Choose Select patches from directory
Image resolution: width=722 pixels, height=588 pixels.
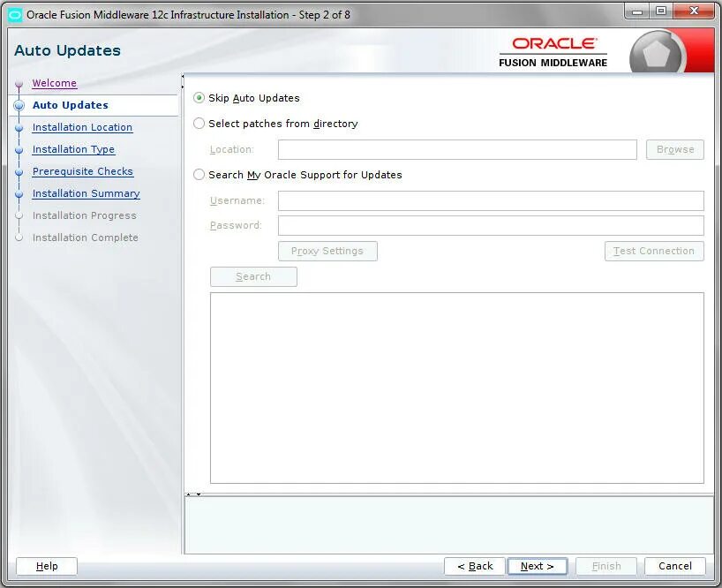pos(199,124)
